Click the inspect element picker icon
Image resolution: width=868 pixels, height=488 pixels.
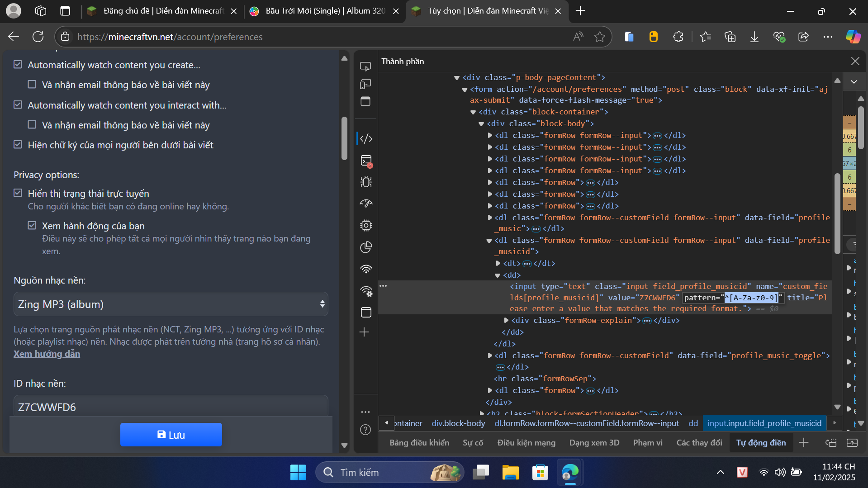[365, 66]
